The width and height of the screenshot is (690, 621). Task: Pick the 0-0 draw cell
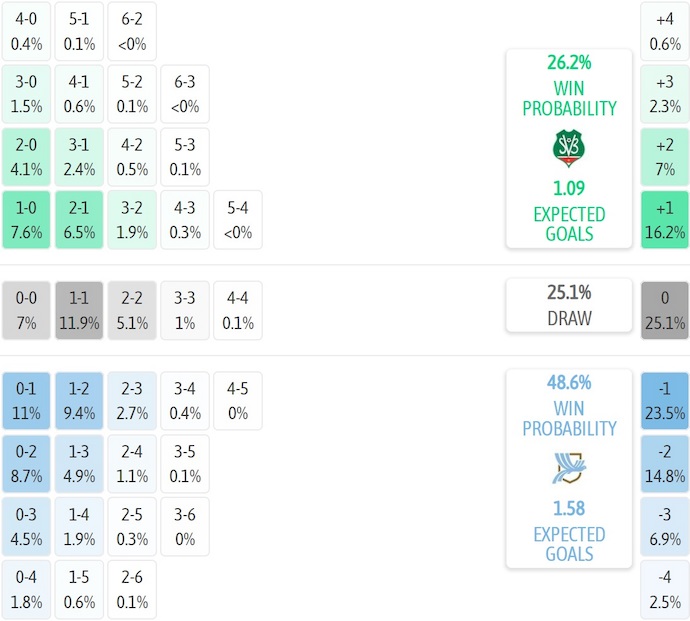coord(26,310)
